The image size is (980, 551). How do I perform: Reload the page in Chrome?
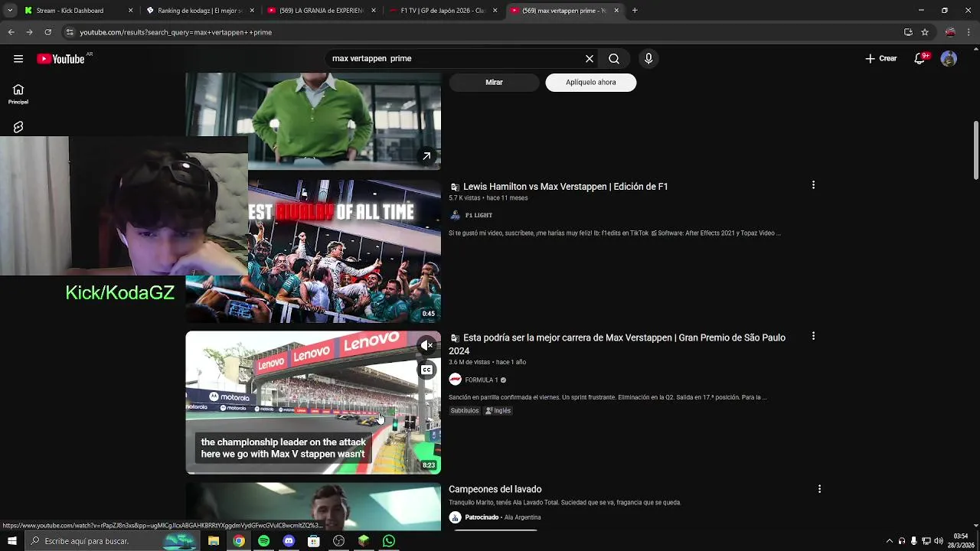pyautogui.click(x=47, y=32)
